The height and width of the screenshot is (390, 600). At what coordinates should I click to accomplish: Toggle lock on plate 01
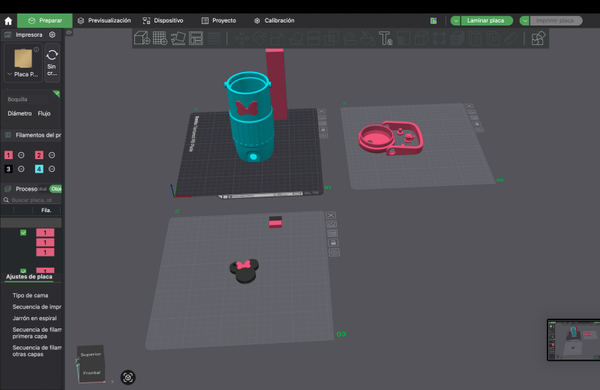(x=323, y=130)
